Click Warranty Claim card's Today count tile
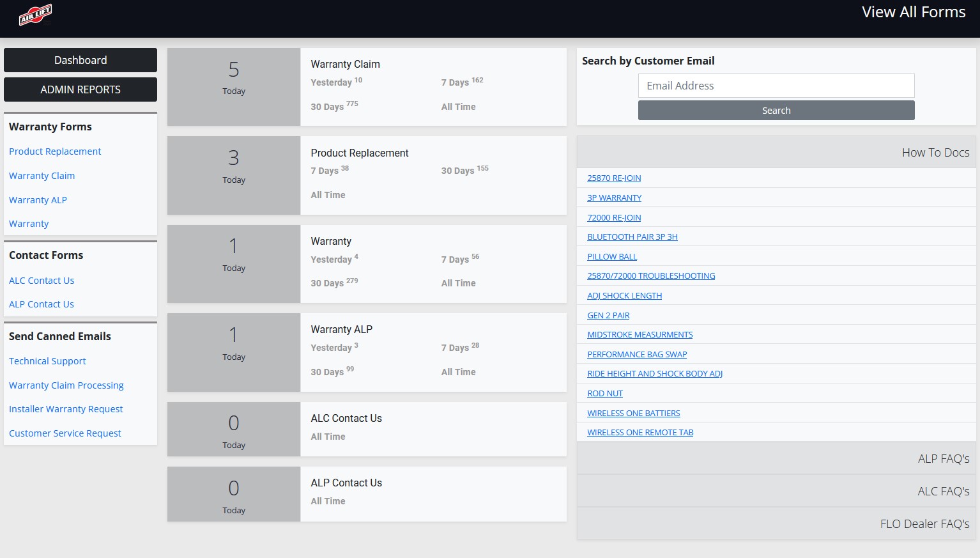The width and height of the screenshot is (980, 558). tap(234, 87)
